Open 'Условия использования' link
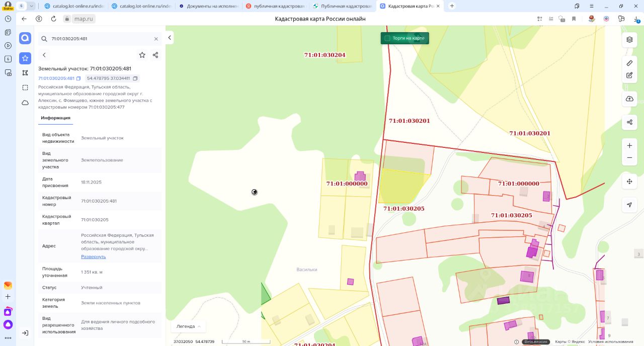This screenshot has width=644, height=346. pos(611,342)
